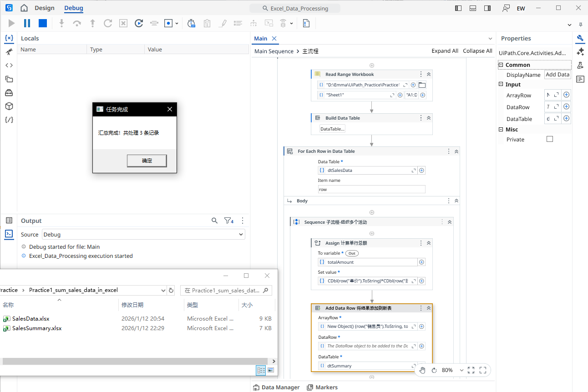Image resolution: width=588 pixels, height=392 pixels.
Task: Select the Output console icon
Action: tap(9, 234)
